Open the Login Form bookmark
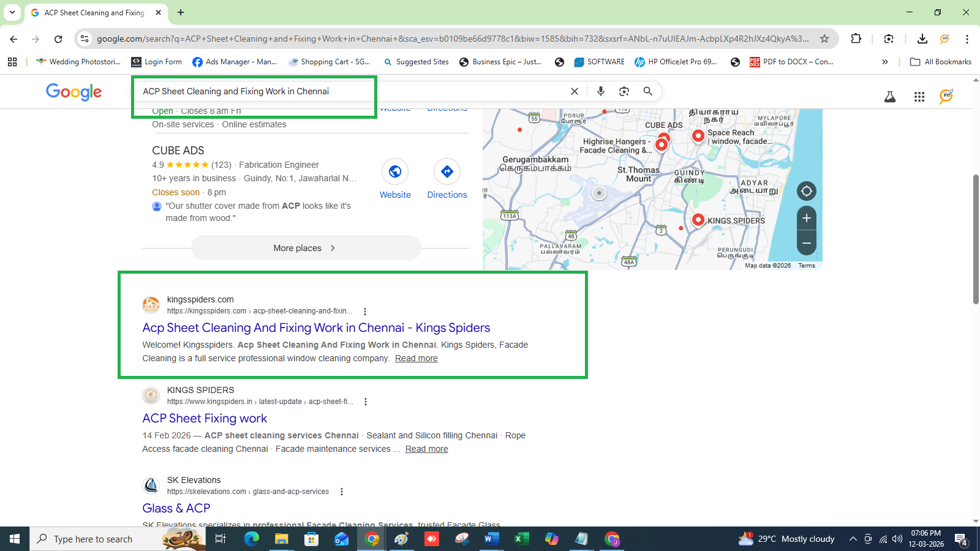Screen dimensions: 980x551 tap(157, 62)
